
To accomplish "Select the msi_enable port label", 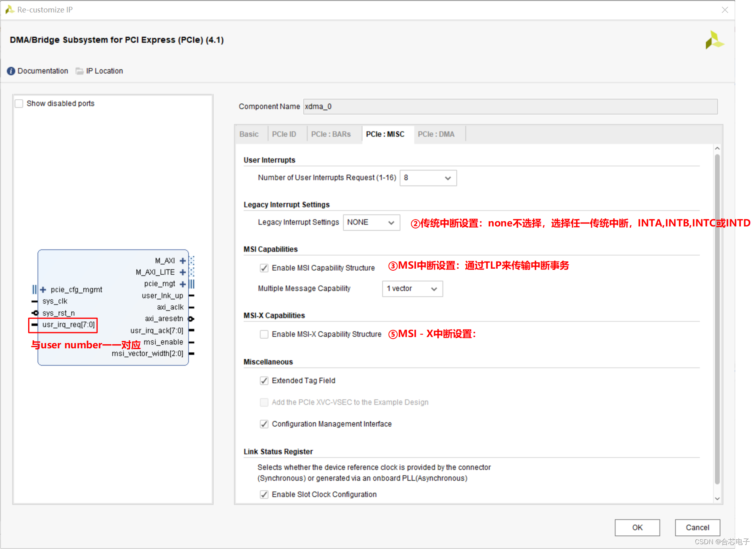I will pyautogui.click(x=164, y=342).
